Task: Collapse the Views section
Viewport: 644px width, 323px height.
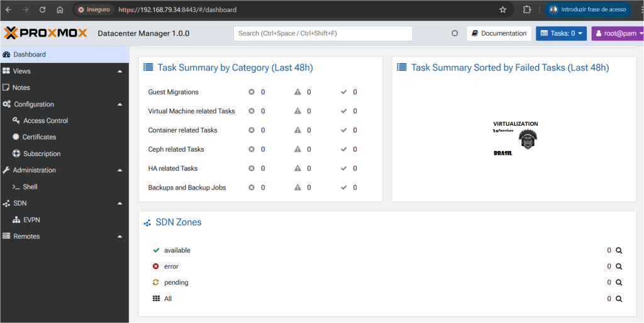Action: [x=119, y=71]
